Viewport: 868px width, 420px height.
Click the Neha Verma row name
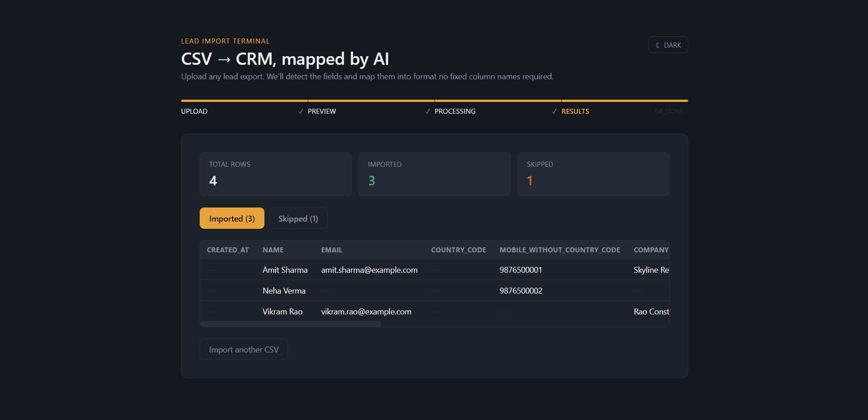[284, 291]
